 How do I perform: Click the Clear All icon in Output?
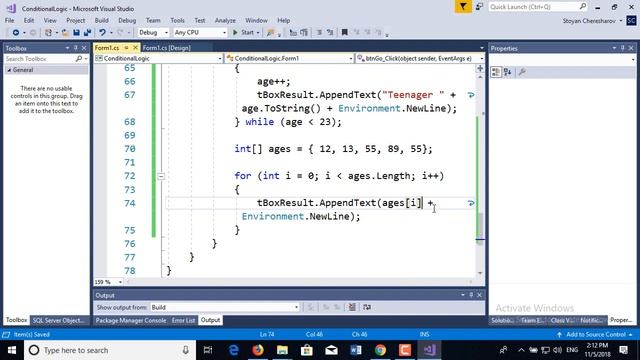coord(352,307)
